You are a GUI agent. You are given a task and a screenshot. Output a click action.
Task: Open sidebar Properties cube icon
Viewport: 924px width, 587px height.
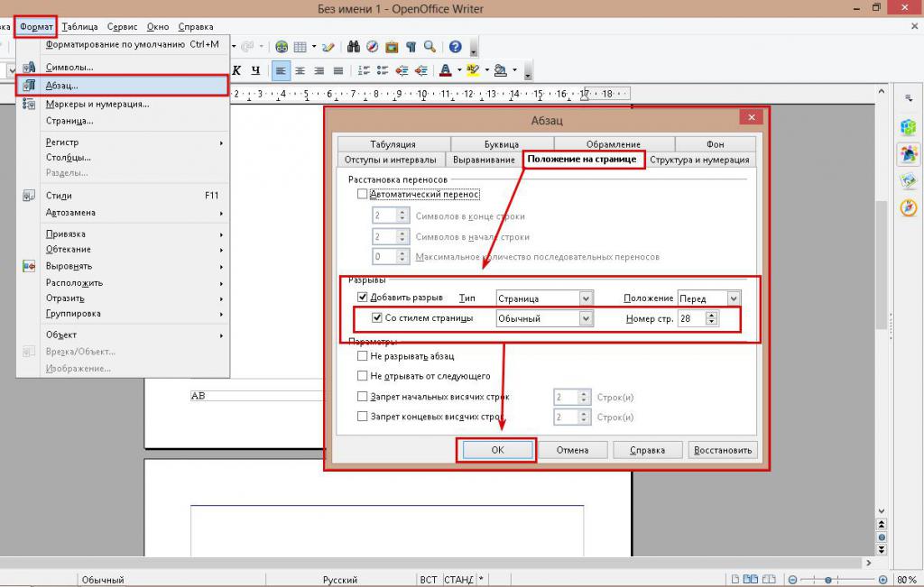tap(908, 126)
